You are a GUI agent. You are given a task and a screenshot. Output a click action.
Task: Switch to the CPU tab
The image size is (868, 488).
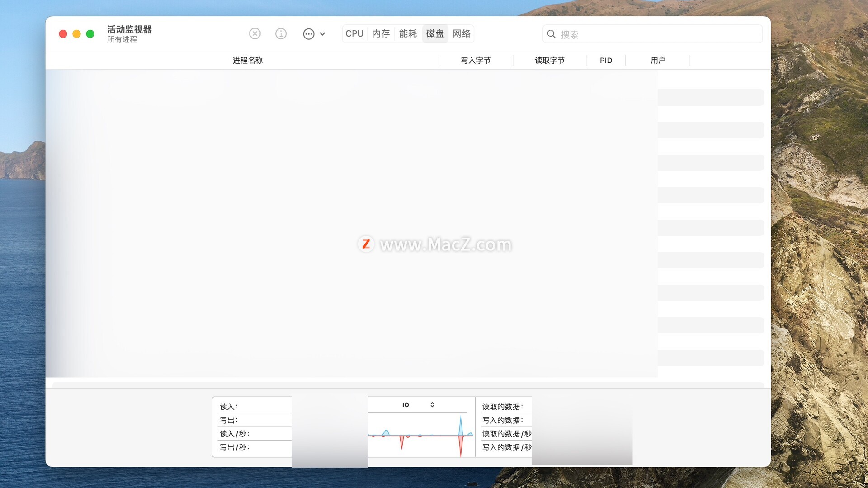354,34
